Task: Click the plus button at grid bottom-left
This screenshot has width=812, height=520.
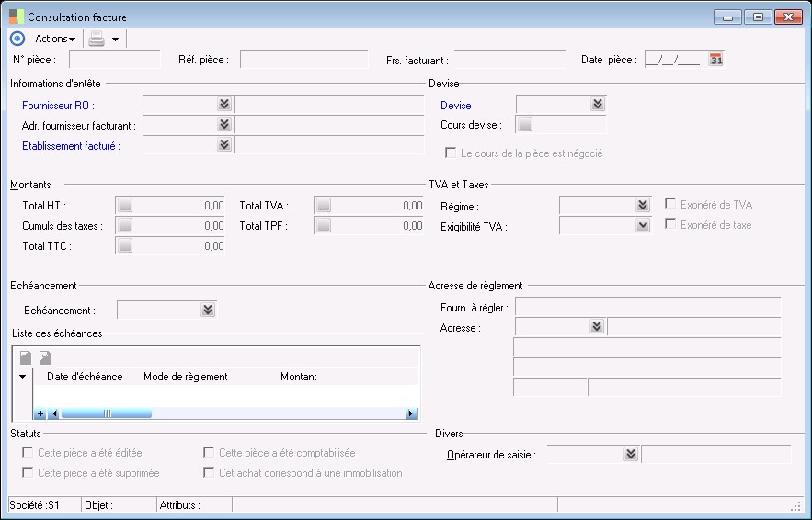Action: 40,413
